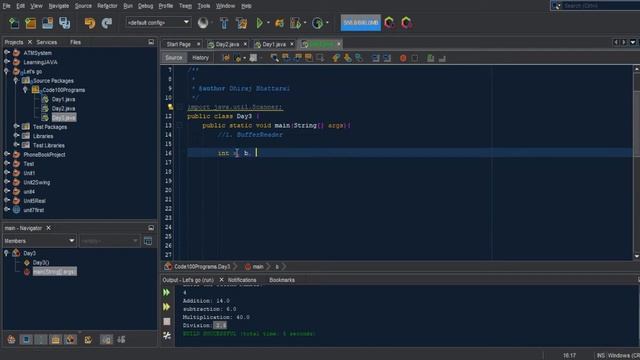This screenshot has height=360, width=640.
Task: Open the Bookmarks tab
Action: [282, 280]
